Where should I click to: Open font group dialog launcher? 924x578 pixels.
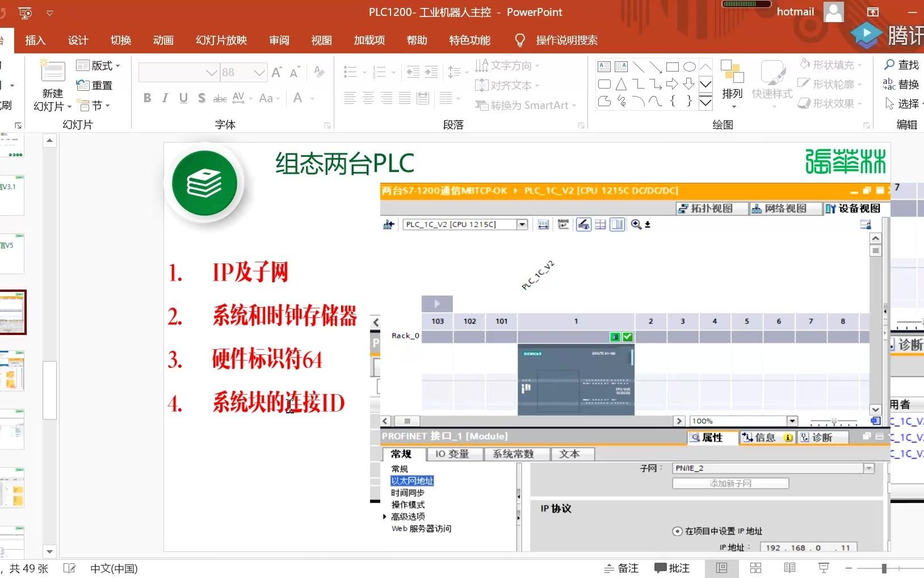click(x=327, y=125)
